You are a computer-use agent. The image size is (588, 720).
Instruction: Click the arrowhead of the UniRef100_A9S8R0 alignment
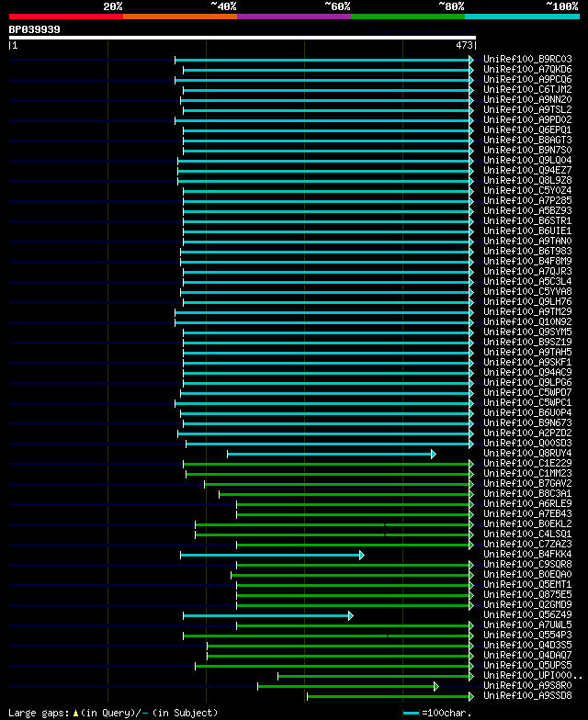tap(435, 687)
